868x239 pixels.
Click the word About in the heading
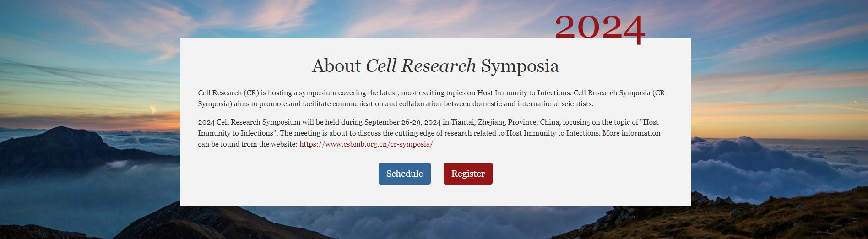tap(336, 66)
